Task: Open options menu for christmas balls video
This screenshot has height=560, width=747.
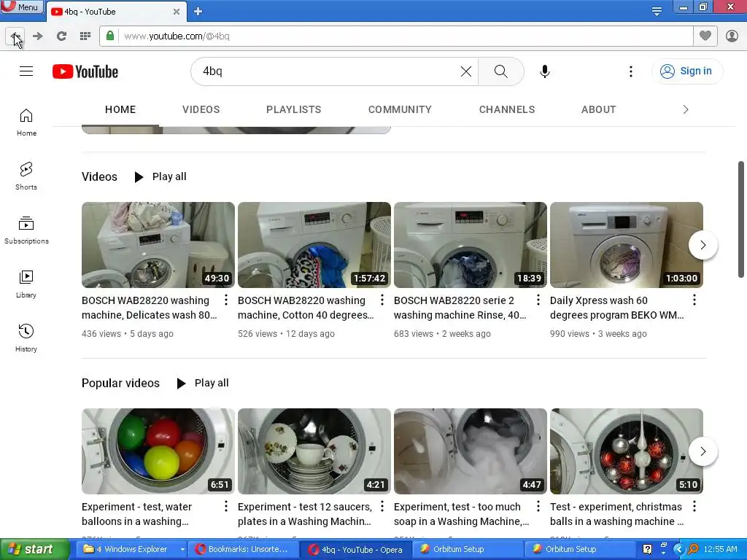Action: (694, 506)
